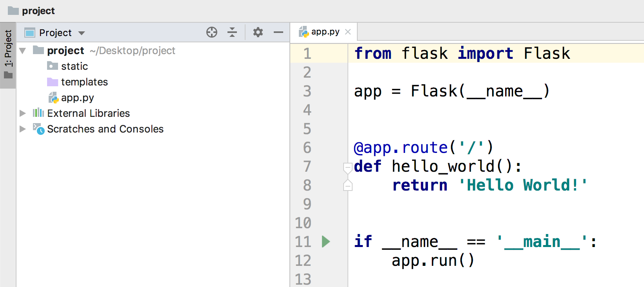Click the Scratches and Consoles icon
The width and height of the screenshot is (644, 287).
[x=38, y=129]
